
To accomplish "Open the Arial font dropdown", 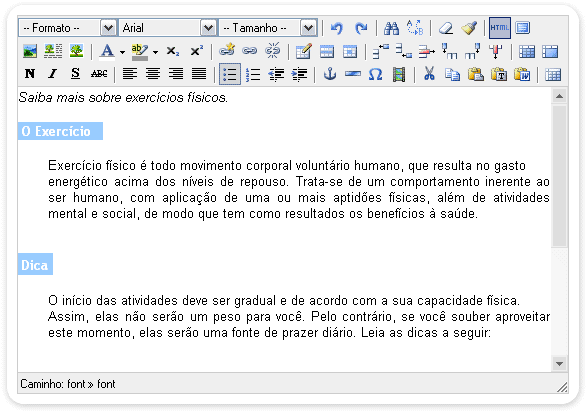I will click(x=168, y=28).
